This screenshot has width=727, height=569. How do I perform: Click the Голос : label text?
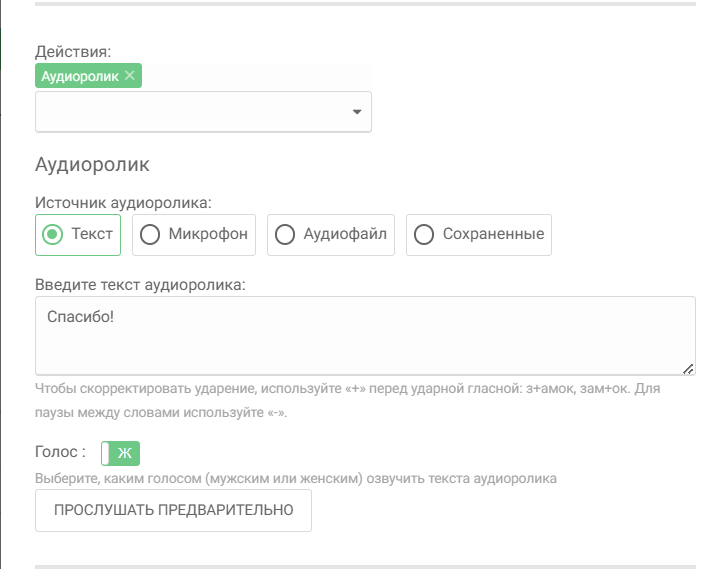click(59, 453)
